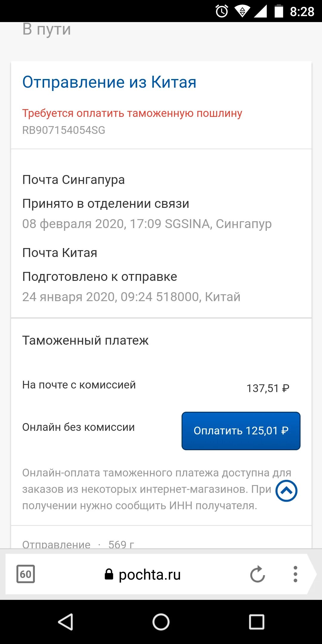Select tracking number RB907154054SG
322x644 pixels.
pos(64,130)
